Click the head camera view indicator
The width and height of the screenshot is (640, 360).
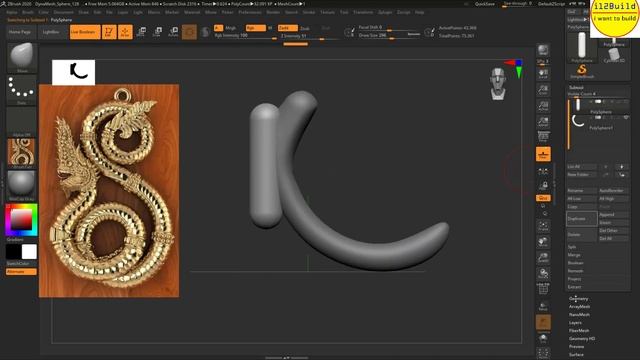498,84
